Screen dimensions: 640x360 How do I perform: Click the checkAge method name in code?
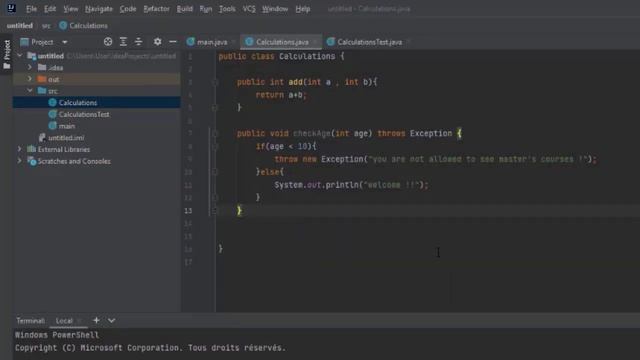tap(311, 133)
